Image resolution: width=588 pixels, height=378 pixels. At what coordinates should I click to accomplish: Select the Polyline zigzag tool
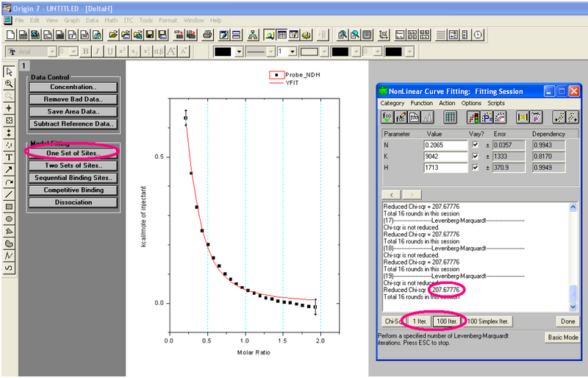pos(9,256)
